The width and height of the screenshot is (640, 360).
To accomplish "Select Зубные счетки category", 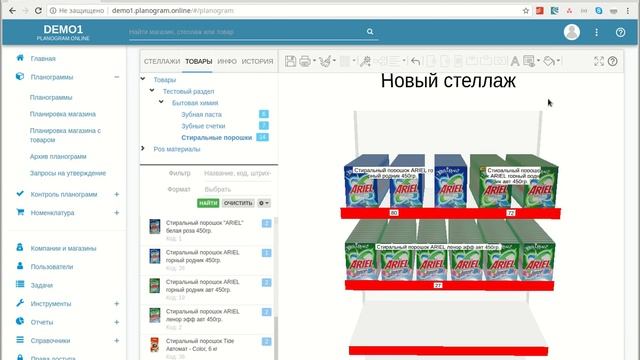I will tap(203, 126).
